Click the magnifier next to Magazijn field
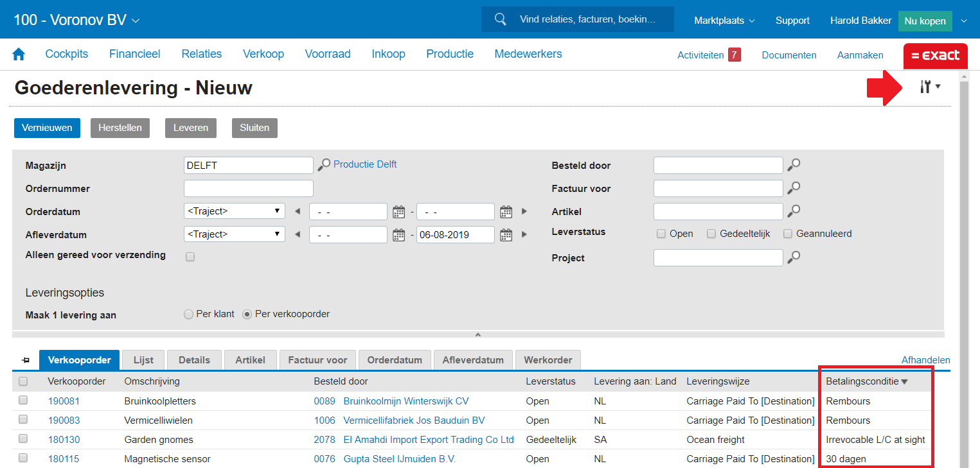Screen dimensions: 980x468 (x=324, y=165)
